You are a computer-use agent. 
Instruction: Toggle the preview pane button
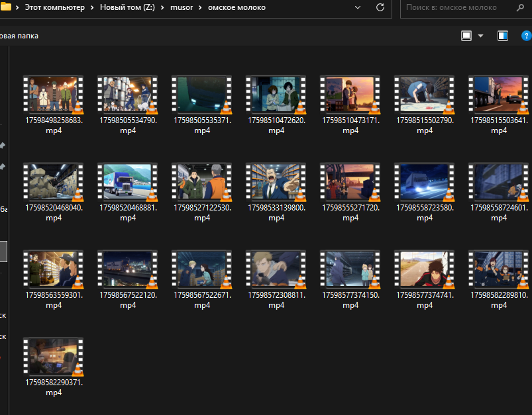503,36
